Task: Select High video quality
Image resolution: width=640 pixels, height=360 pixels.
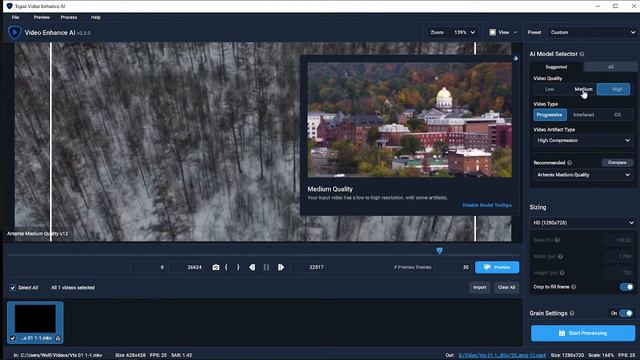Action: pyautogui.click(x=613, y=89)
